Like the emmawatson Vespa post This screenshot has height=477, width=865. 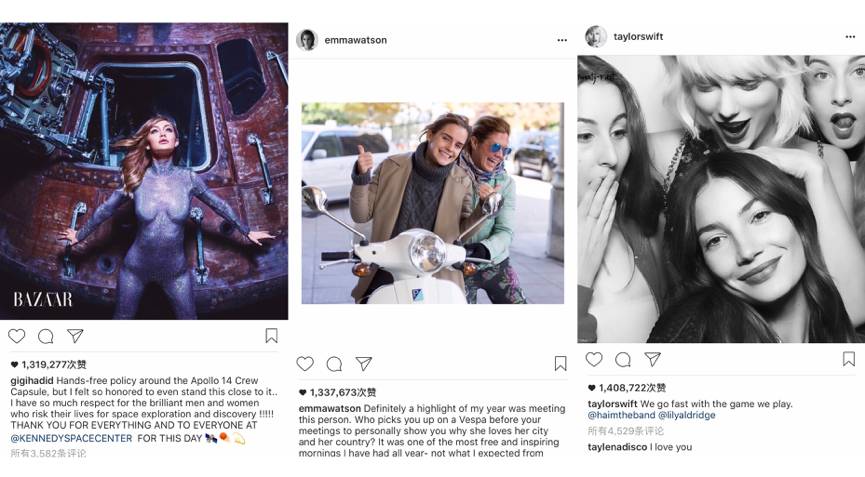click(305, 364)
